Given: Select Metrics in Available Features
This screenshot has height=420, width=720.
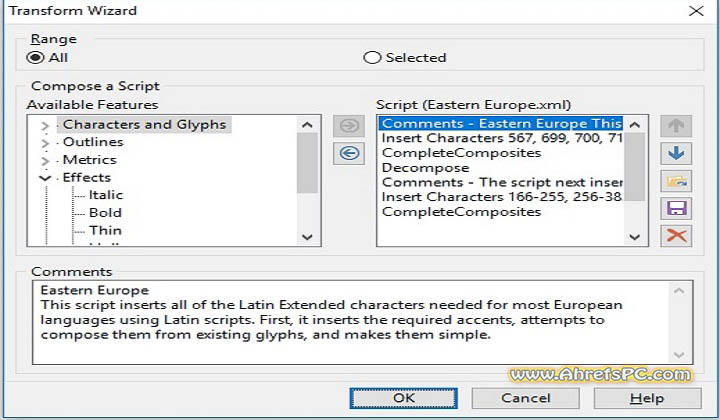Looking at the screenshot, I should click(90, 160).
